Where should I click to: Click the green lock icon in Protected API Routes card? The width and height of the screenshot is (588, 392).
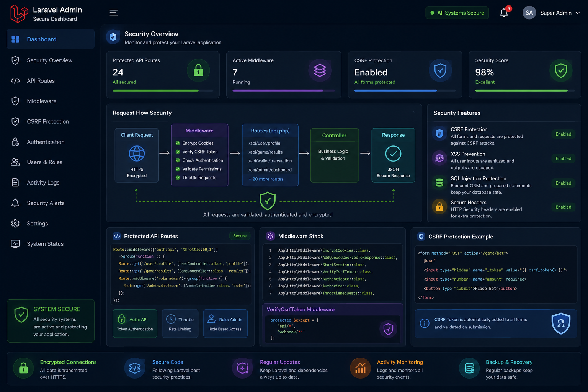pos(198,70)
